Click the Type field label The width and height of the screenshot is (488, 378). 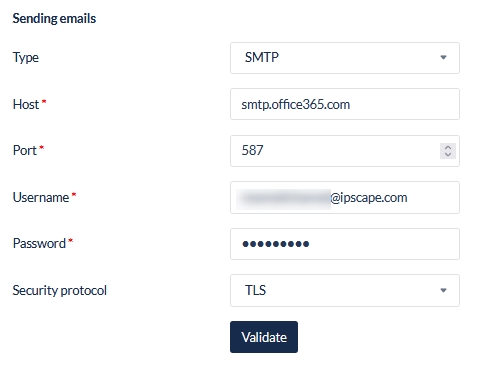pos(26,58)
